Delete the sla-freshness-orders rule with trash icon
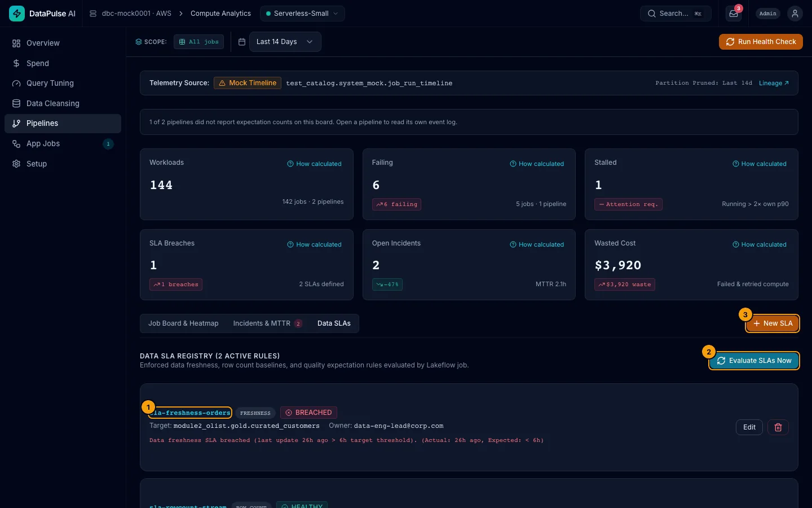Viewport: 812px width, 508px height. pos(778,427)
